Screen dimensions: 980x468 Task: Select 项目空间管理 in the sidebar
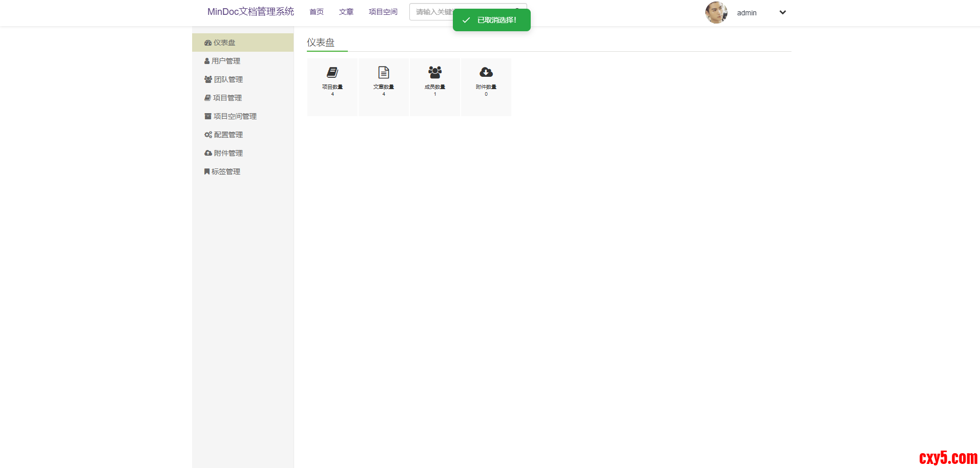coord(235,116)
